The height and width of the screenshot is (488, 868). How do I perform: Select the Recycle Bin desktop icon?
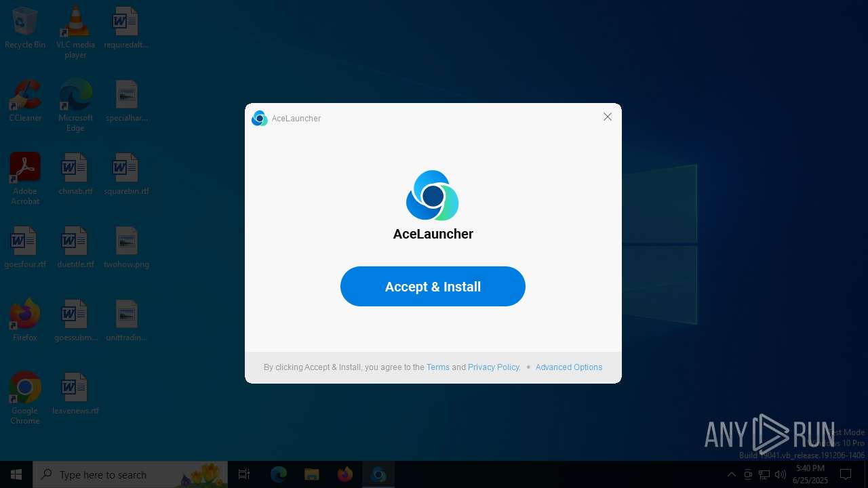point(25,28)
